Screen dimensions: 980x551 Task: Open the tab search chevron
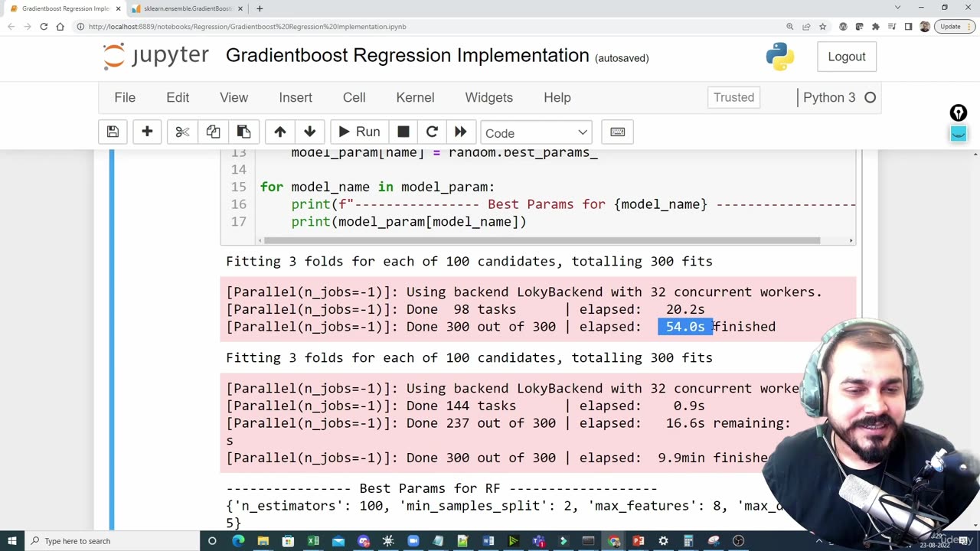pos(897,8)
